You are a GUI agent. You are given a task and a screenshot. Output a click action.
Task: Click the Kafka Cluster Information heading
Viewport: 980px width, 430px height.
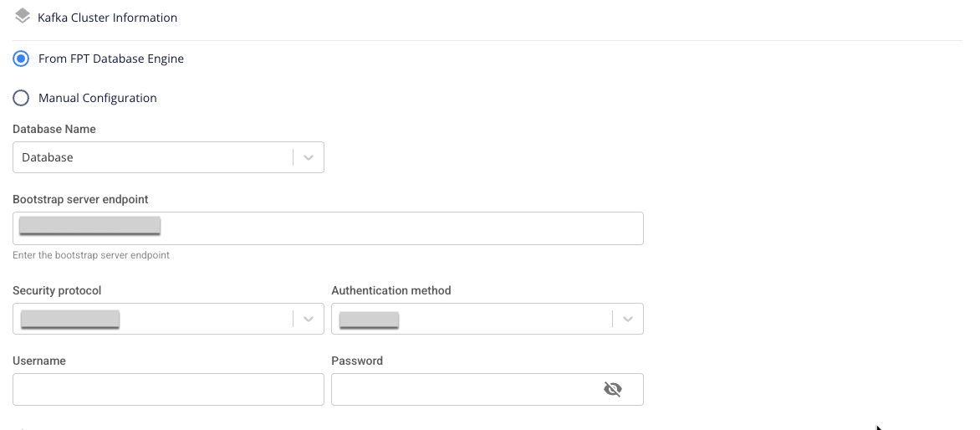point(107,17)
